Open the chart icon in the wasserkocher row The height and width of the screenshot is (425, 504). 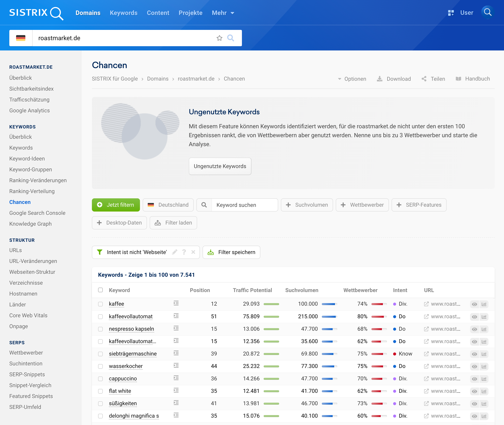click(x=484, y=366)
